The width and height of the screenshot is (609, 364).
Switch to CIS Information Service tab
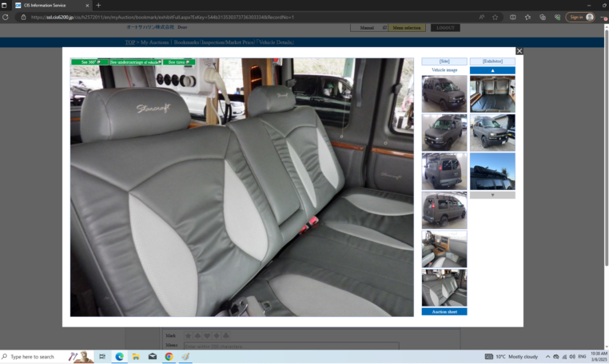pyautogui.click(x=52, y=6)
